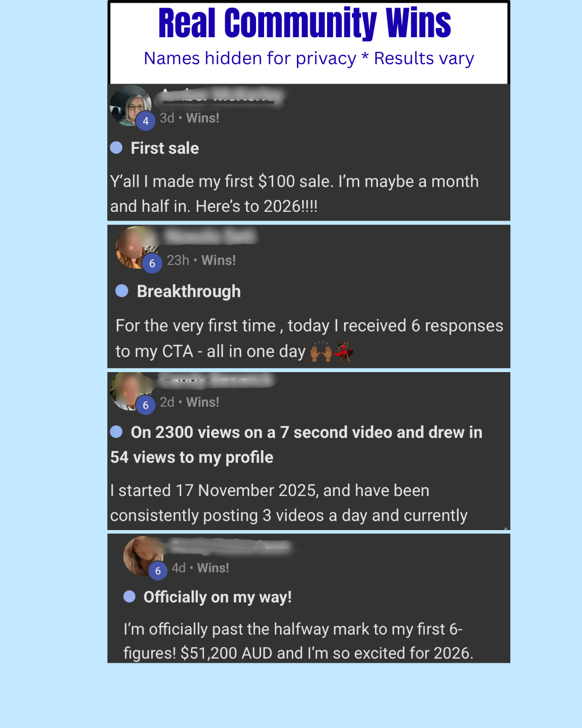The width and height of the screenshot is (582, 728).
Task: Click the first poster's profile avatar
Action: coord(130,105)
